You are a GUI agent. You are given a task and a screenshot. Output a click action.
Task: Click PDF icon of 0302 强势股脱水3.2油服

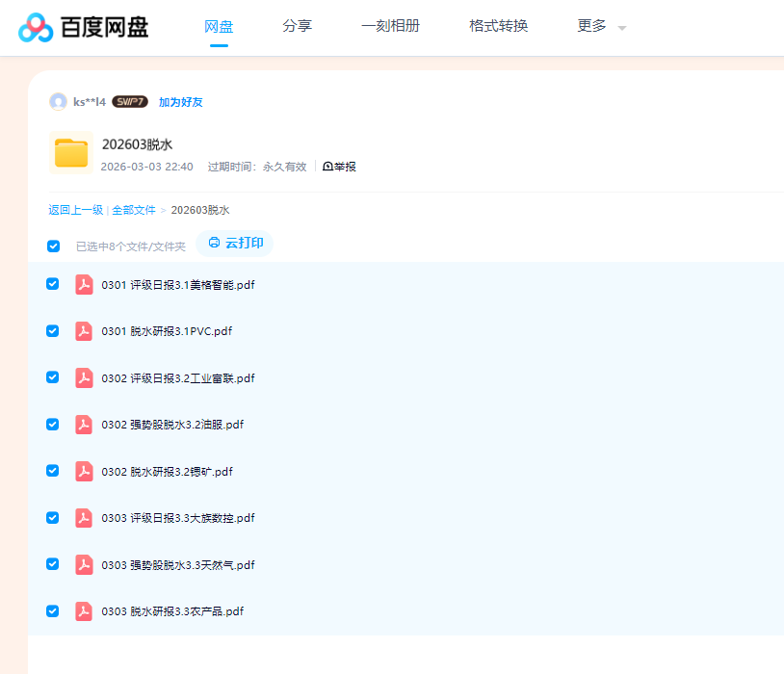[84, 425]
